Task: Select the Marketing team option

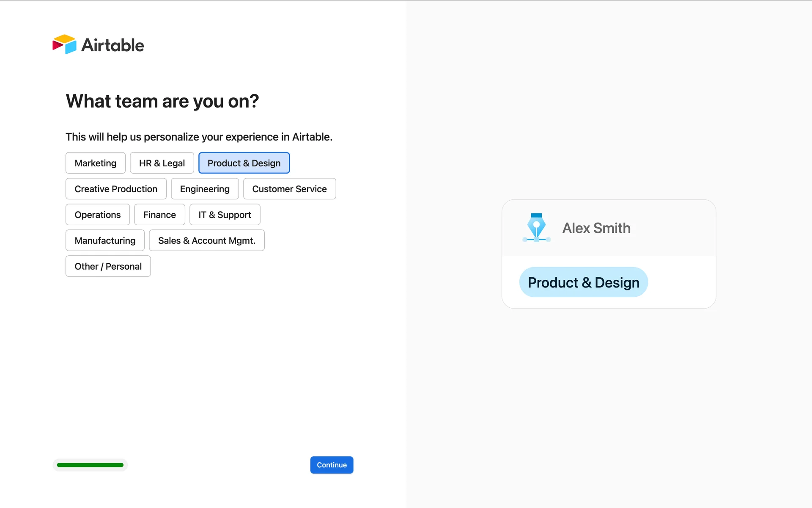Action: pos(95,163)
